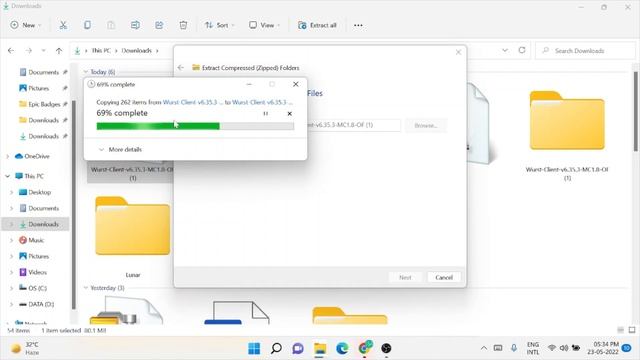Click the Search Downloads field

(x=586, y=51)
